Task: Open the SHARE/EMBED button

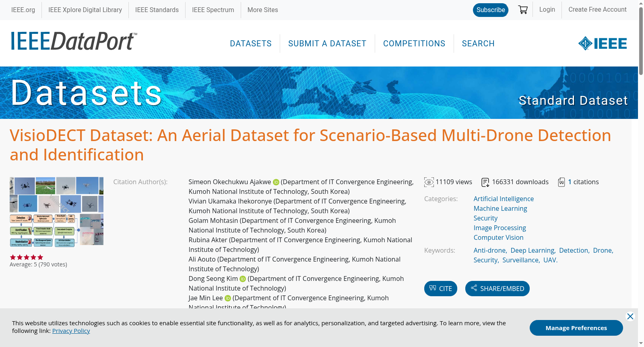Action: (x=497, y=289)
